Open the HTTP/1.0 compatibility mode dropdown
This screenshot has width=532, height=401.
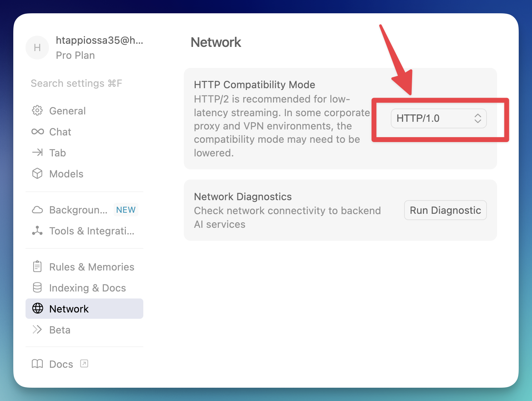point(439,118)
